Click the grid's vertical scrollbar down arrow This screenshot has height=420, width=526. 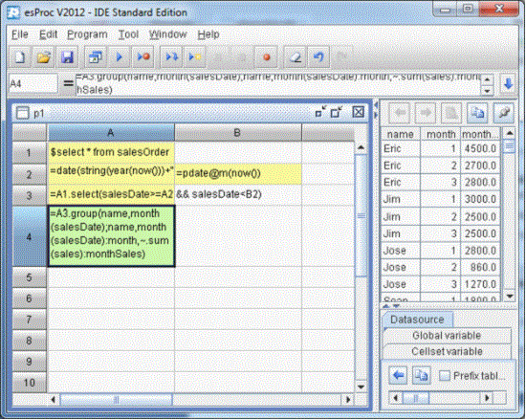point(361,387)
